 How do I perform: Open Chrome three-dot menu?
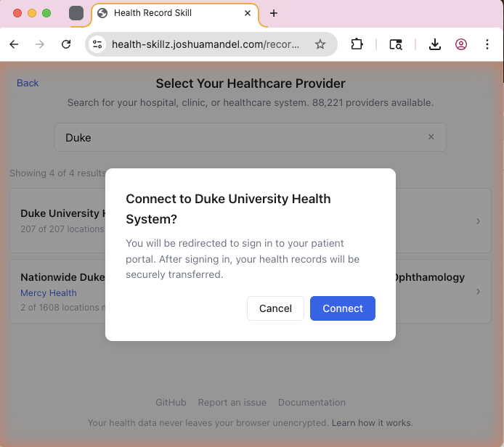pyautogui.click(x=487, y=44)
